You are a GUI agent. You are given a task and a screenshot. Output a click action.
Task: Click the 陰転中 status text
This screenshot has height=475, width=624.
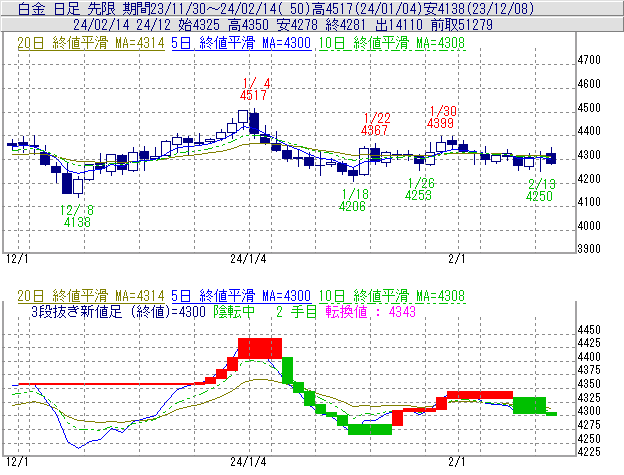point(234,311)
